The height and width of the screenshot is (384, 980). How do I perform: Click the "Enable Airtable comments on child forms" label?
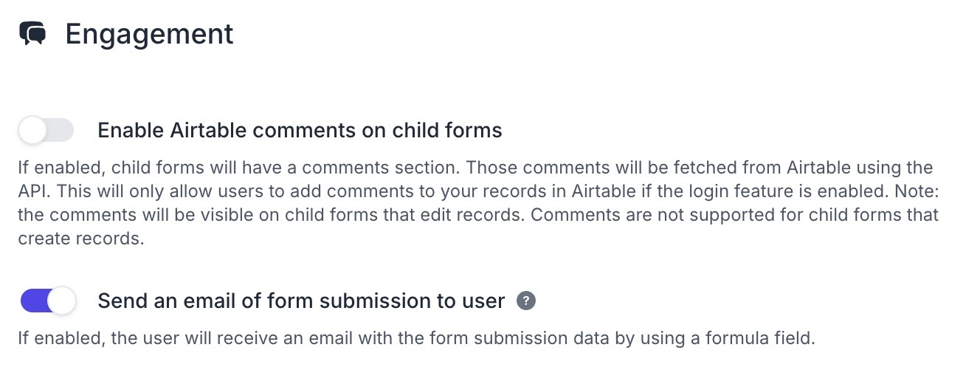coord(300,131)
